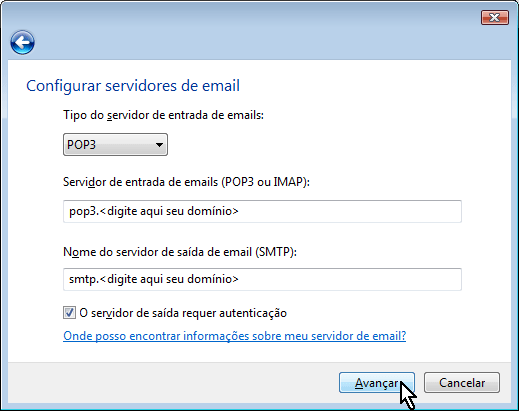Place cursor on 'pop3.<digite aqui seu domínio>' text
Viewport: 519px width, 411px height.
(x=154, y=211)
